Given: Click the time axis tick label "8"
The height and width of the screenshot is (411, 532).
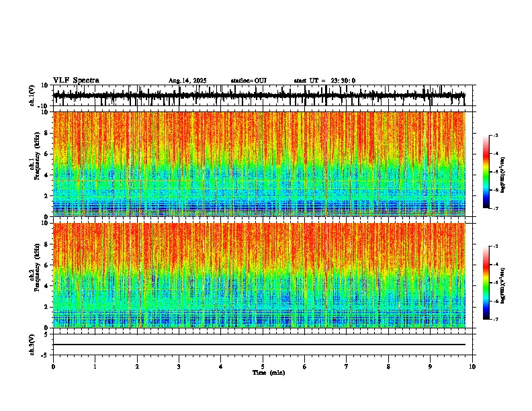Looking at the screenshot, I should (x=388, y=367).
